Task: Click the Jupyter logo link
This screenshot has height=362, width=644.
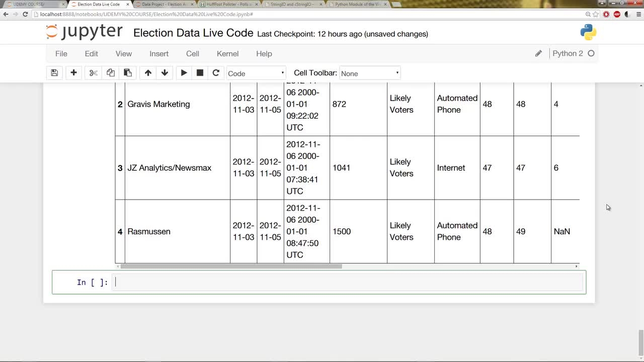Action: (84, 32)
